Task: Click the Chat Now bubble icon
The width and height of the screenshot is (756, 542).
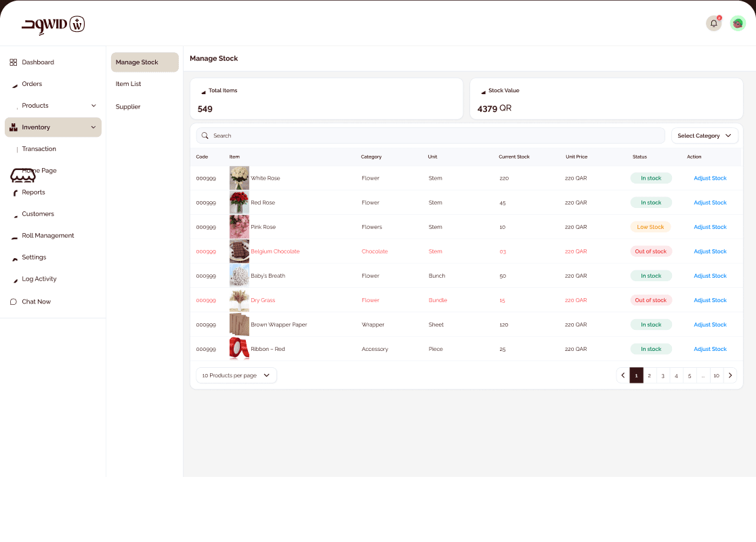Action: (x=14, y=302)
